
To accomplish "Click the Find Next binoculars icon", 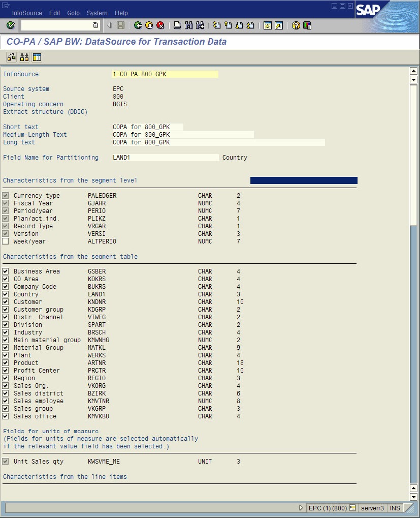I will [x=200, y=25].
